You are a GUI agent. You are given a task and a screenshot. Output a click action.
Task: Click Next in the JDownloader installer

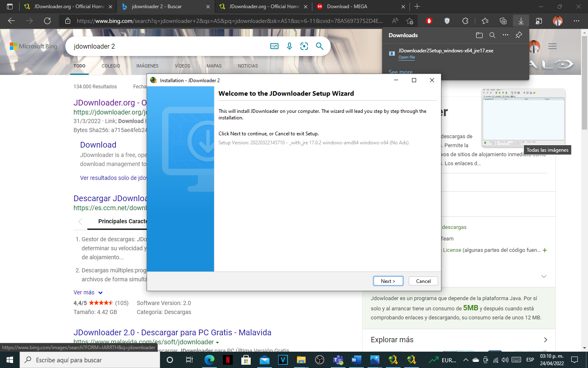[388, 281]
